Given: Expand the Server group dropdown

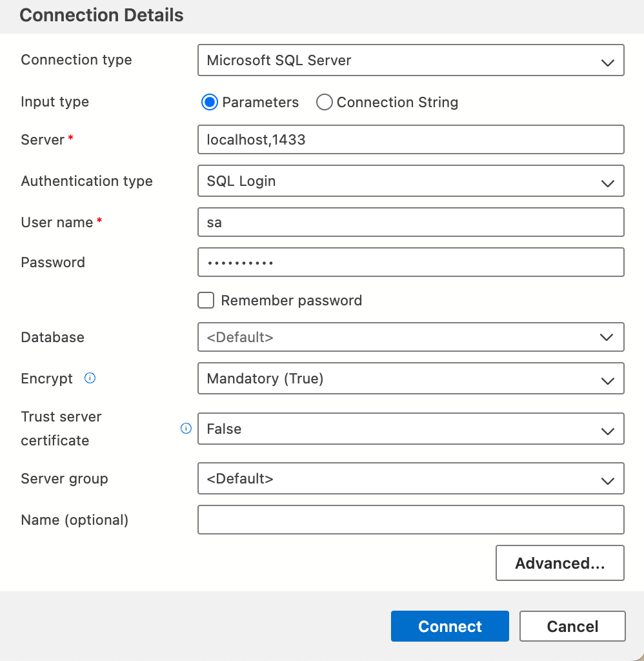Looking at the screenshot, I should point(411,478).
